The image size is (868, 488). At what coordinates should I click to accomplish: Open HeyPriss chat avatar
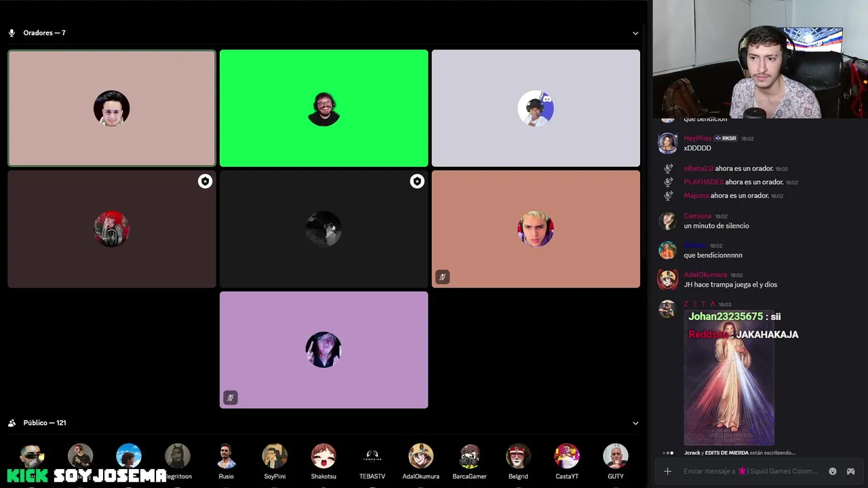click(667, 143)
